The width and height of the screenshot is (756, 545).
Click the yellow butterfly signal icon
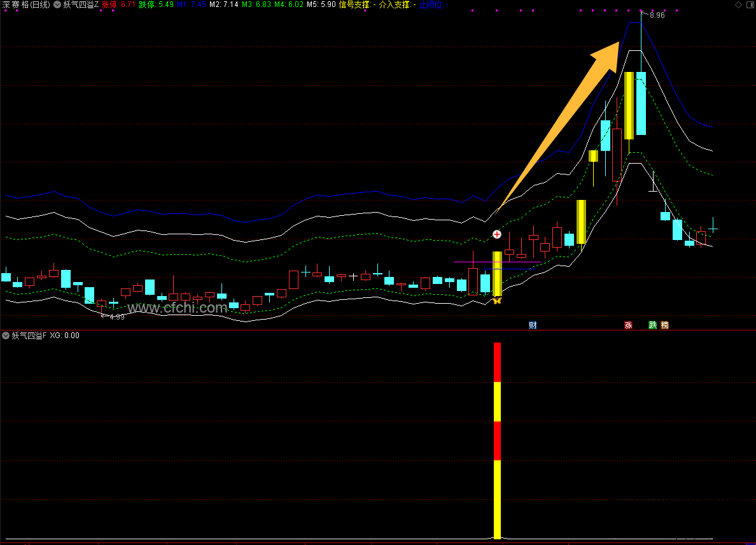497,301
